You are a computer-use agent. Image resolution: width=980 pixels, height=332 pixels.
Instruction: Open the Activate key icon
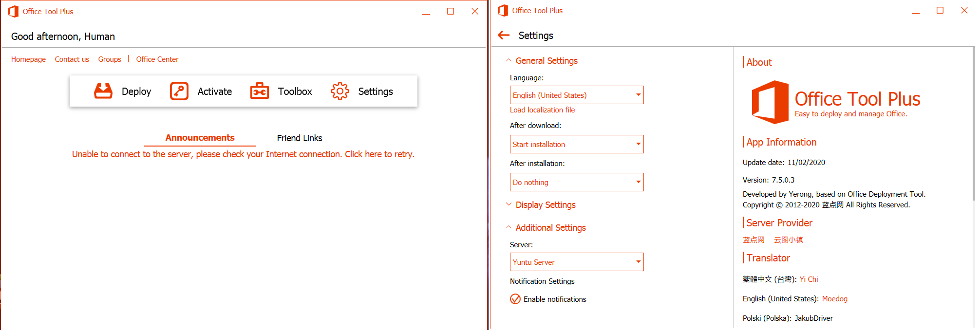click(179, 91)
